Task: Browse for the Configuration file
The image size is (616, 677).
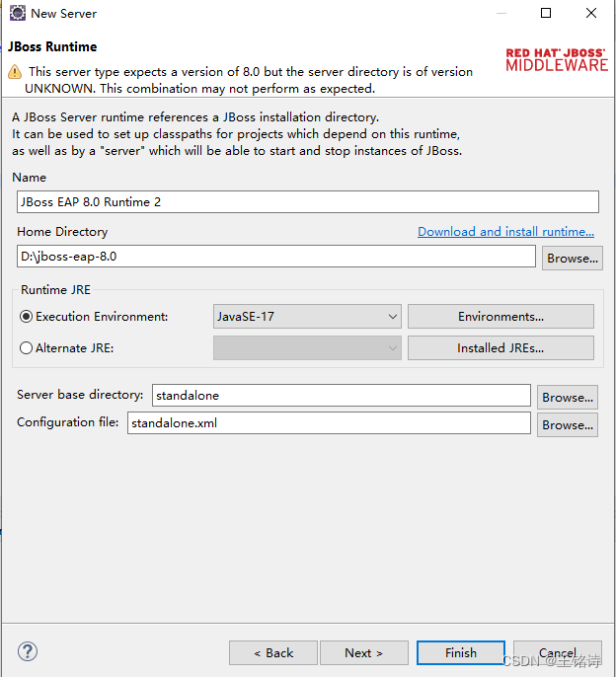Action: (568, 424)
